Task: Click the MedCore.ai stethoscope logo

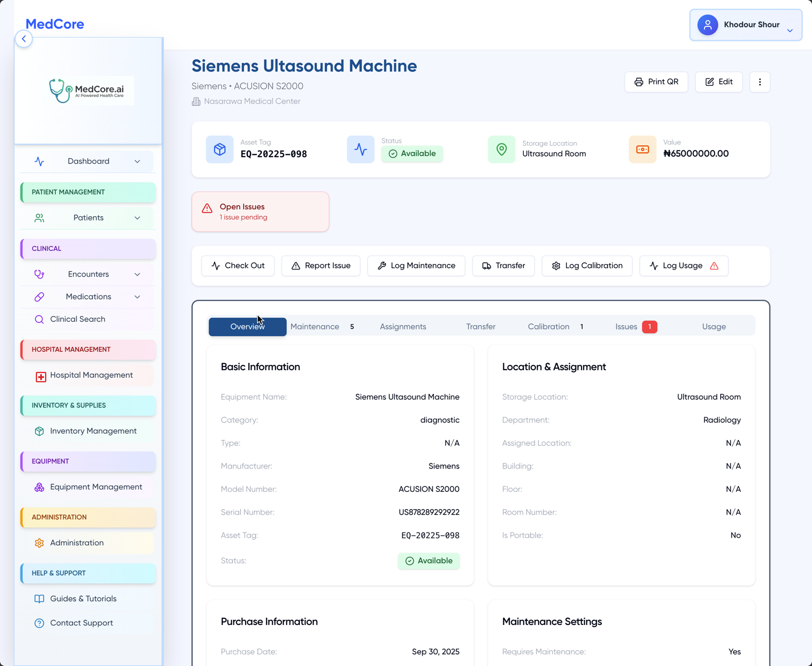Action: 61,91
